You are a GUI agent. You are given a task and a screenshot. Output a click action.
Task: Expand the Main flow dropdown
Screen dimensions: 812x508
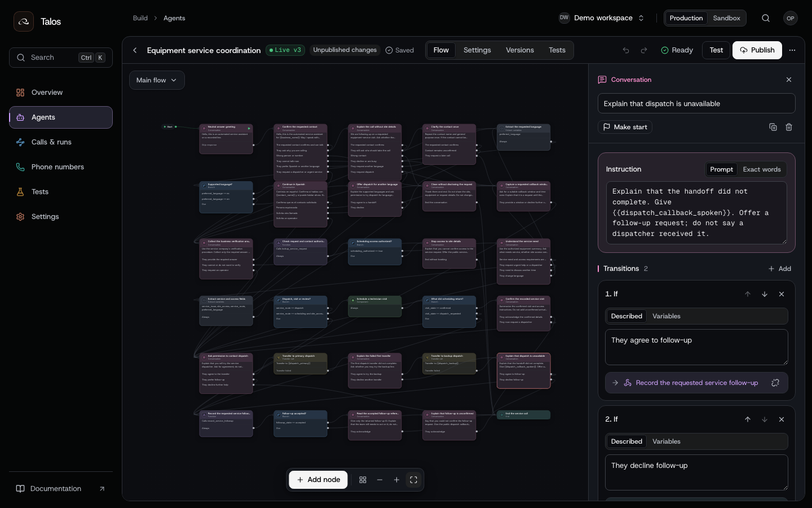click(x=157, y=80)
